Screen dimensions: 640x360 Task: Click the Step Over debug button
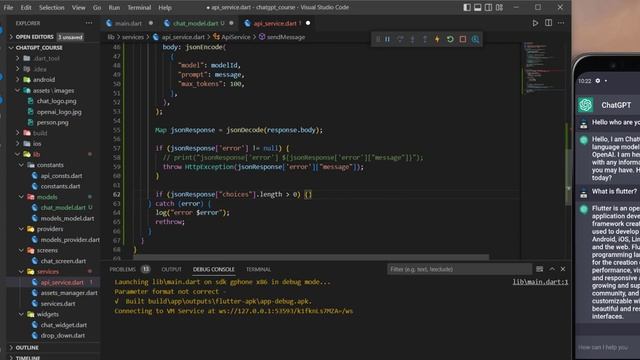[400, 39]
